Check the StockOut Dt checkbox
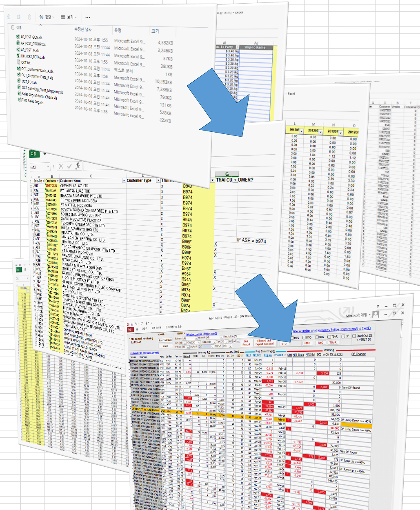 click(x=354, y=336)
